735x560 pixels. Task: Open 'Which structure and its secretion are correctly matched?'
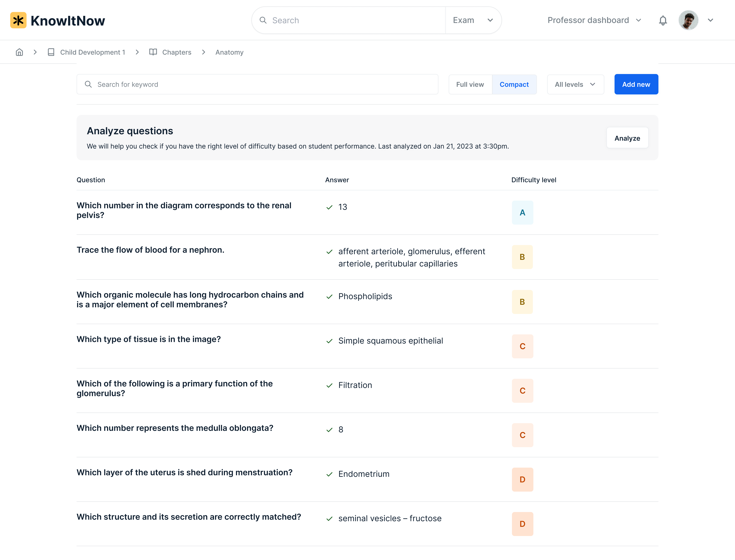[x=189, y=517]
